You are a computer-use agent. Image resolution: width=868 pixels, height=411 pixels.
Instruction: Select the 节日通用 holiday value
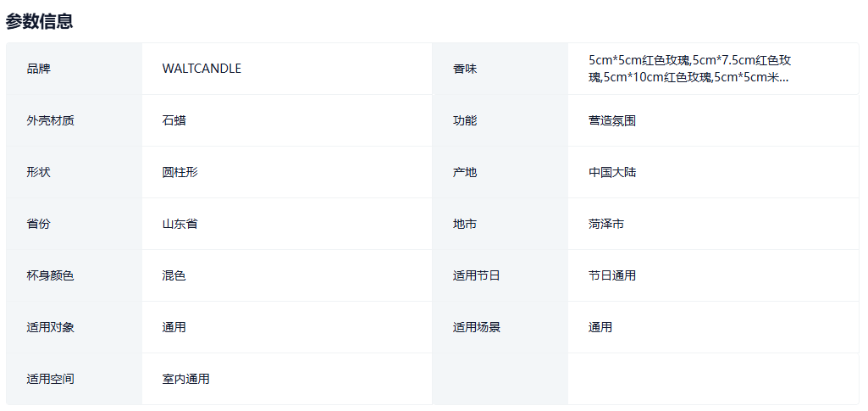612,275
